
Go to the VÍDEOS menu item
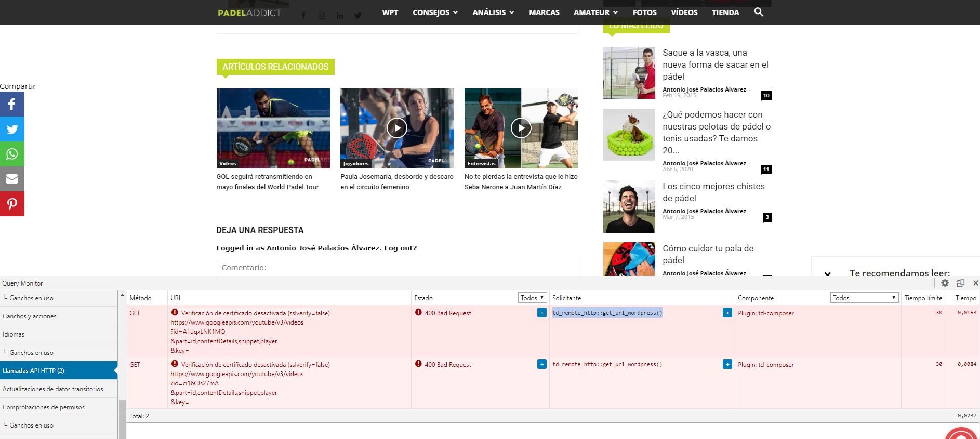pyautogui.click(x=684, y=12)
